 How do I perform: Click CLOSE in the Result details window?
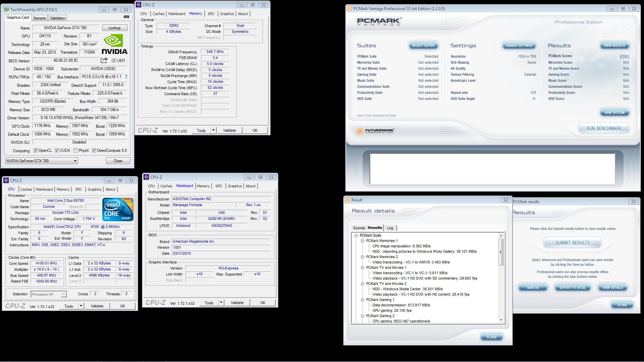point(491,337)
